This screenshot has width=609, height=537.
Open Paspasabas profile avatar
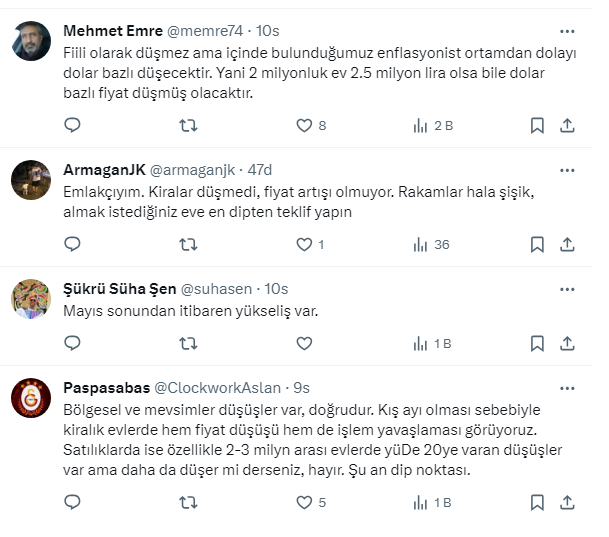click(x=31, y=398)
